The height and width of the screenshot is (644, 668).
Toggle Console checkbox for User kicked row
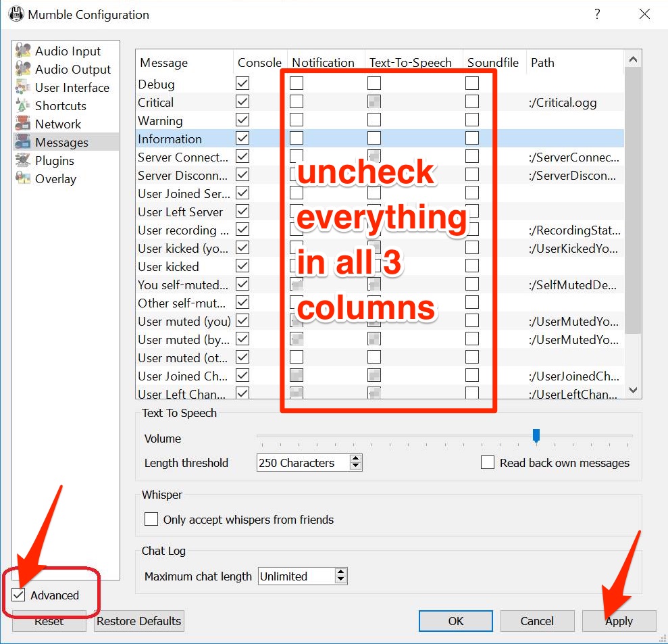point(242,266)
